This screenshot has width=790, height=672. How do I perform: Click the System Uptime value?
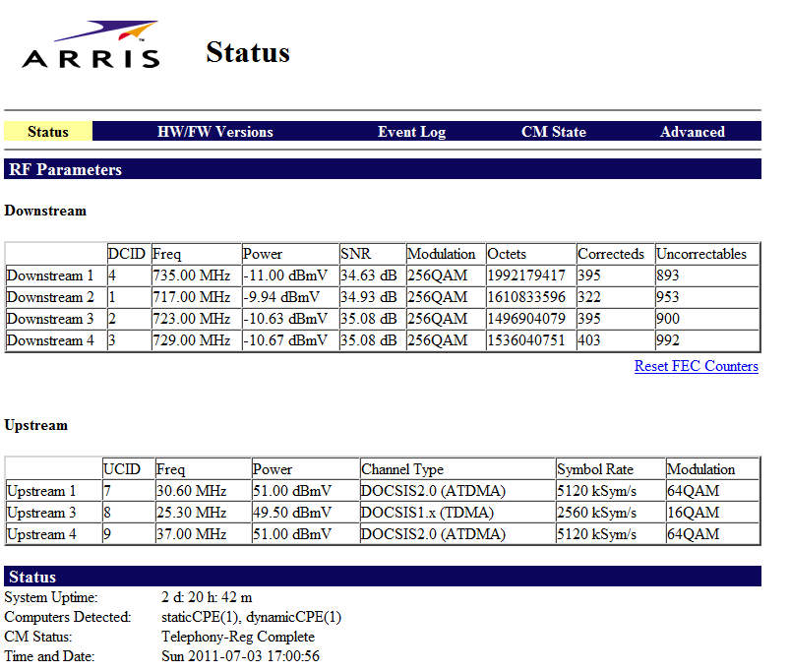click(207, 597)
